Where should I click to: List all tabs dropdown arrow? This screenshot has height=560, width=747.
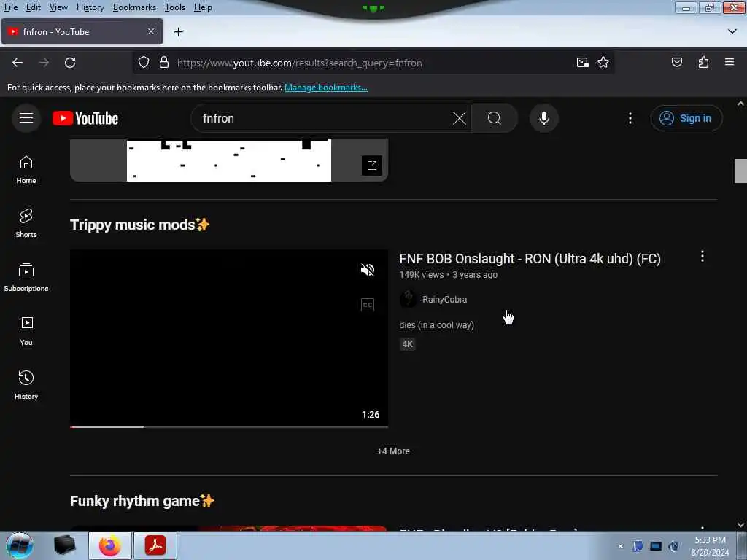click(x=732, y=31)
